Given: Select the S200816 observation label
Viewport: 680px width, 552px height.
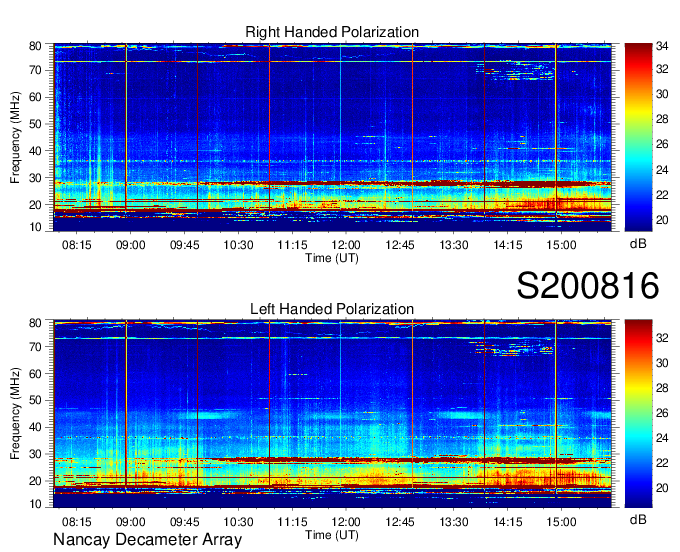Looking at the screenshot, I should pyautogui.click(x=588, y=285).
